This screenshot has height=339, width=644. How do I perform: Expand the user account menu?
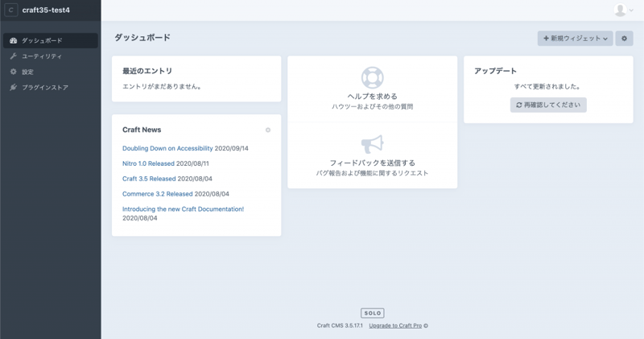[x=624, y=10]
